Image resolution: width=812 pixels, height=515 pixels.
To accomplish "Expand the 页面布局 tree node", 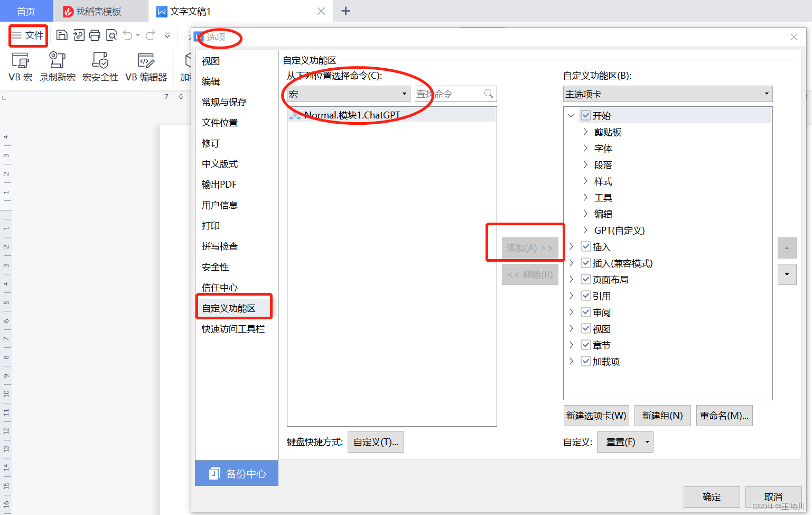I will [571, 279].
